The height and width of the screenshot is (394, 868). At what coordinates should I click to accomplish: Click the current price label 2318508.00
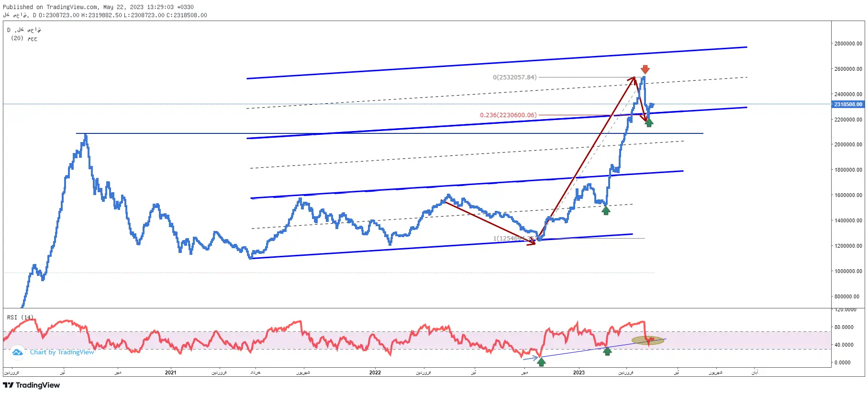[848, 104]
